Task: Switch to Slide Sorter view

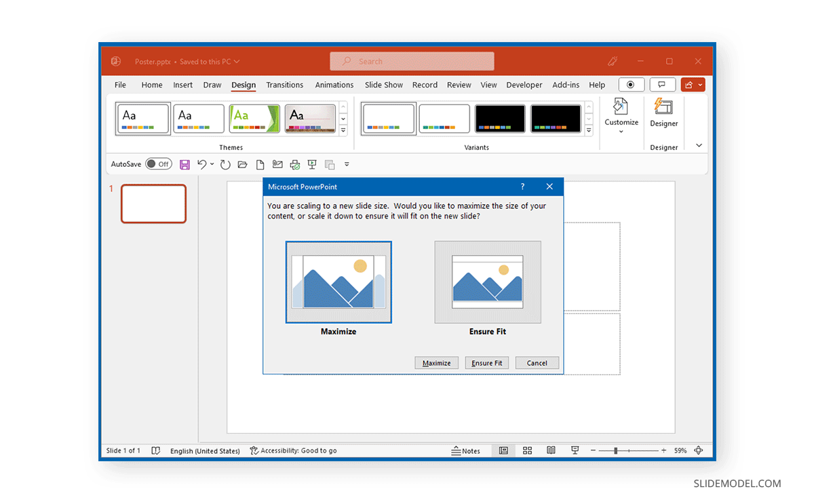Action: pos(527,450)
